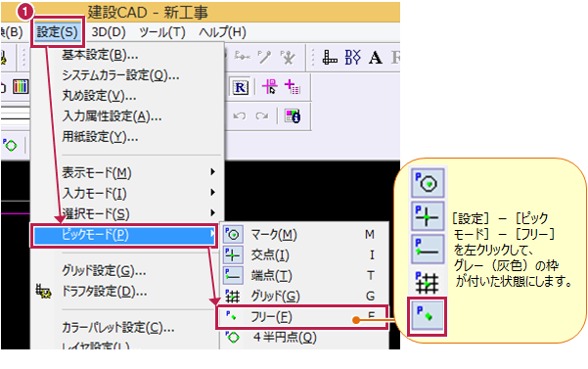Open 基本設定(B)... dialog
Screen dimensions: 588x369
tap(100, 55)
